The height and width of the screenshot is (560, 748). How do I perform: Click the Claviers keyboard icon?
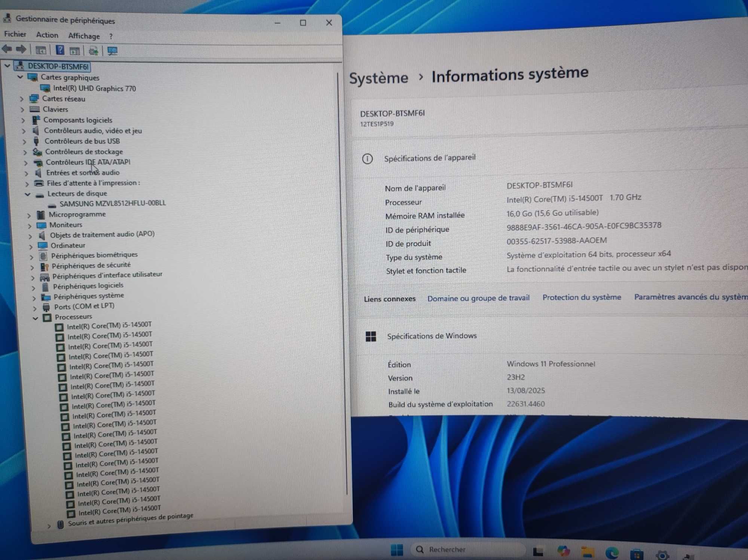(x=35, y=109)
